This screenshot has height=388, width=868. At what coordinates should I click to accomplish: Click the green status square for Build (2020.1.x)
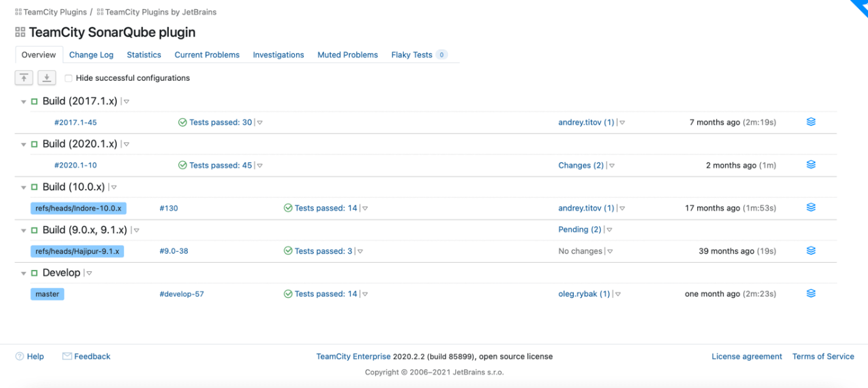(35, 145)
